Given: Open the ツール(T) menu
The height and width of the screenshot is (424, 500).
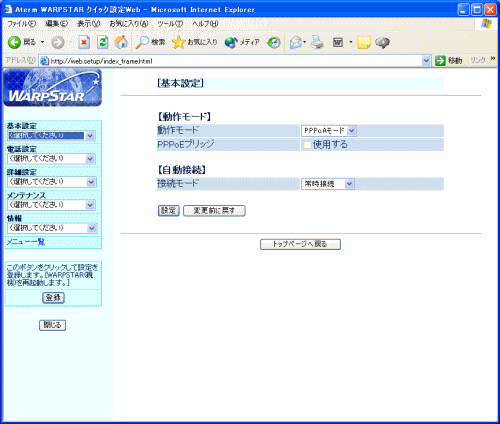Looking at the screenshot, I should [170, 24].
